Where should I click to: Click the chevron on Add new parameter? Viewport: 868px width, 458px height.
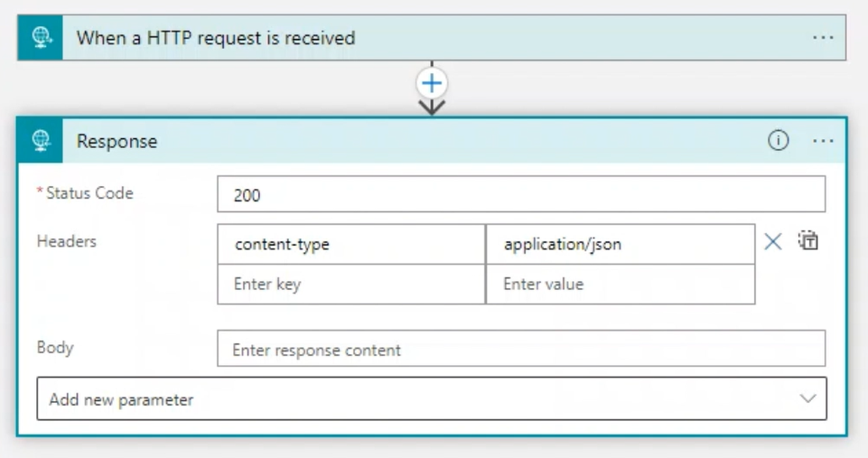point(807,399)
